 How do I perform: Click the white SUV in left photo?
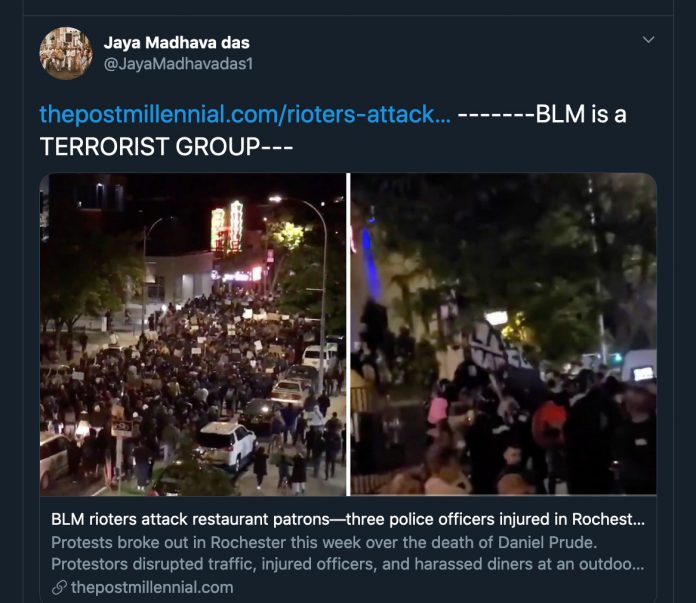[x=225, y=445]
